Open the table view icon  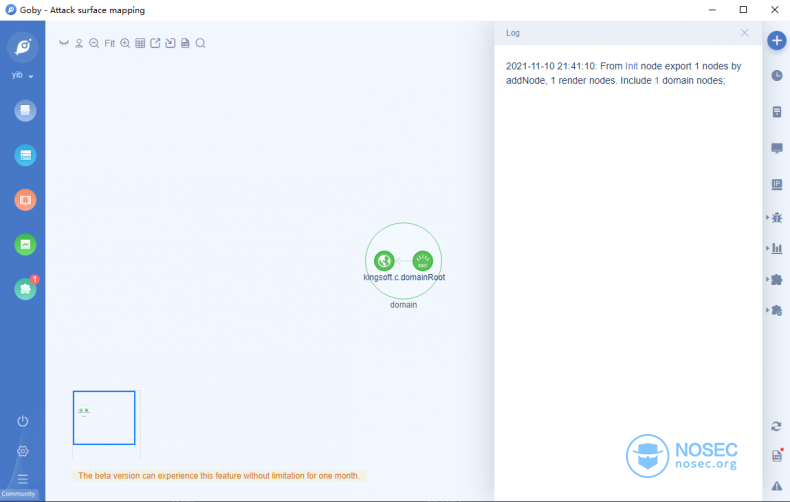(140, 43)
